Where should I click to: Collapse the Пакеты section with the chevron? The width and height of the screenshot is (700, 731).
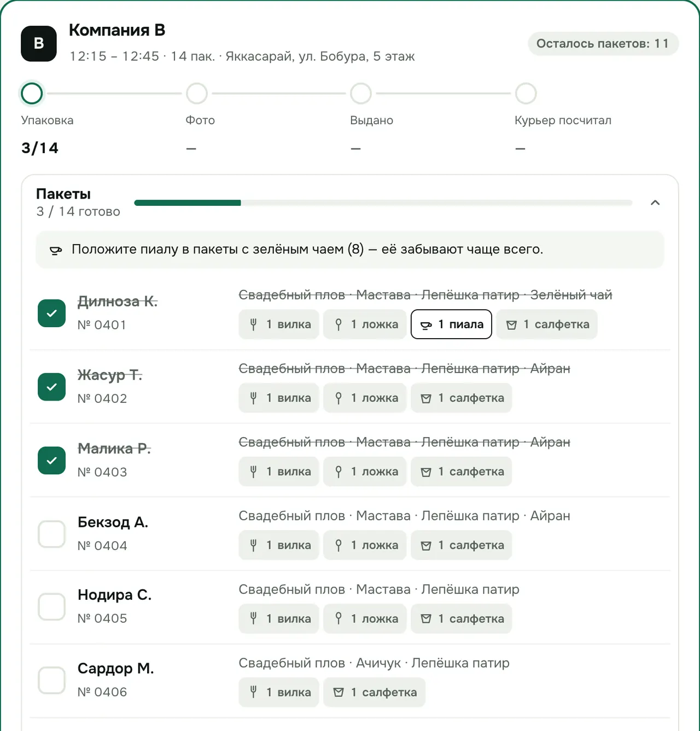coord(655,203)
